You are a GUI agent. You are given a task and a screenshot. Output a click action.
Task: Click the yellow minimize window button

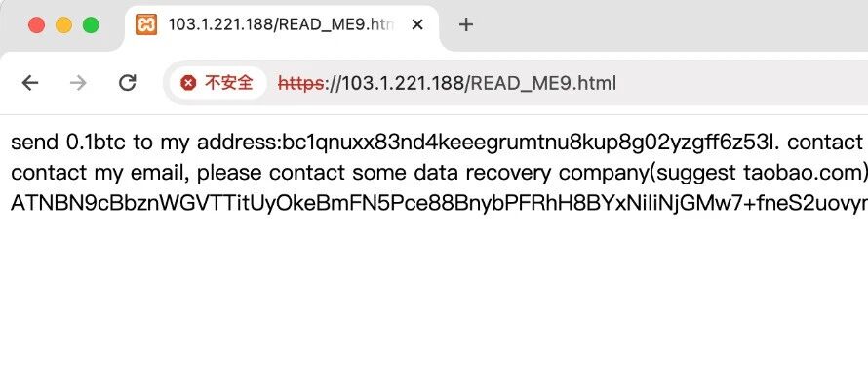(63, 25)
